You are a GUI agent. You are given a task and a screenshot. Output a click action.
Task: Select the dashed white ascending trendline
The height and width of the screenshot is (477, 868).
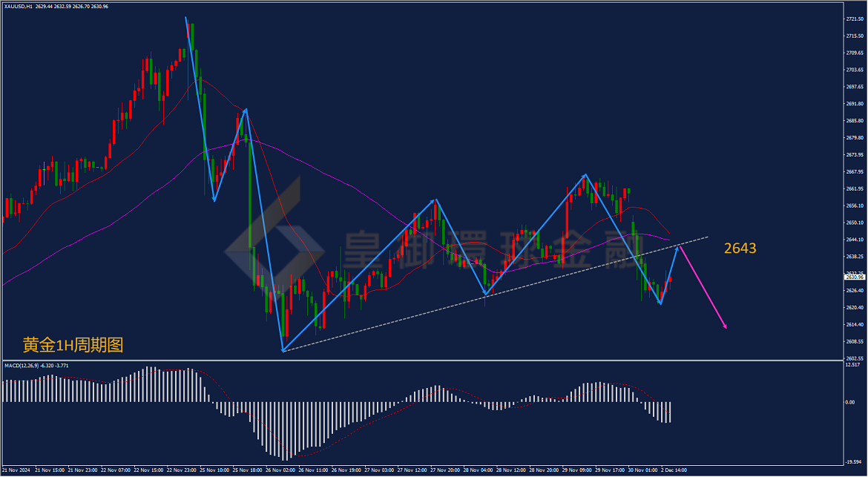tap(496, 294)
